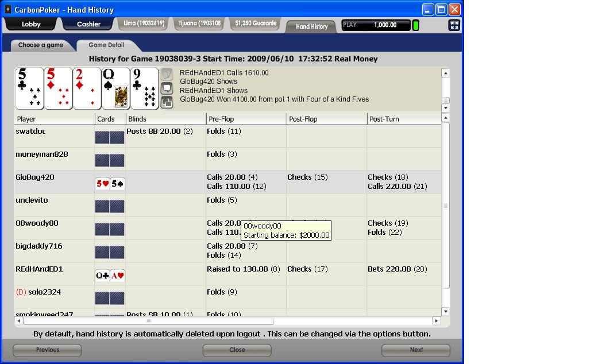Click unclevito's face-down hole cards
Image resolution: width=602 pixels, height=364 pixels.
point(110,206)
